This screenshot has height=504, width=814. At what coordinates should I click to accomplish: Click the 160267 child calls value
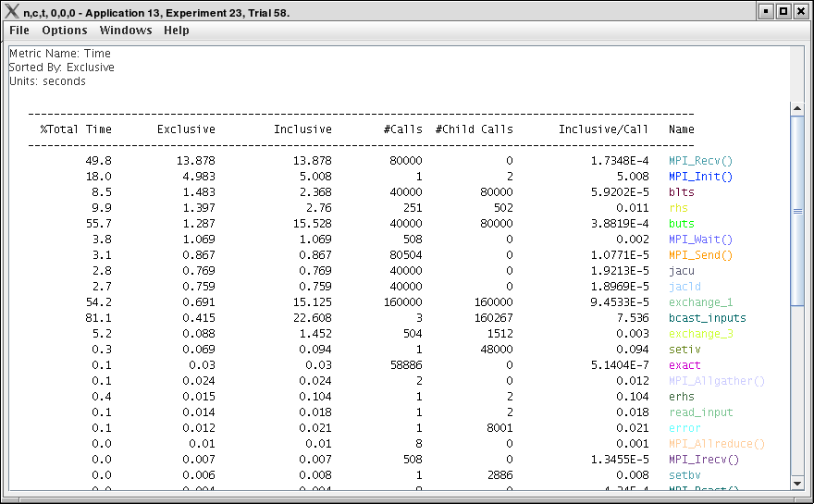494,318
